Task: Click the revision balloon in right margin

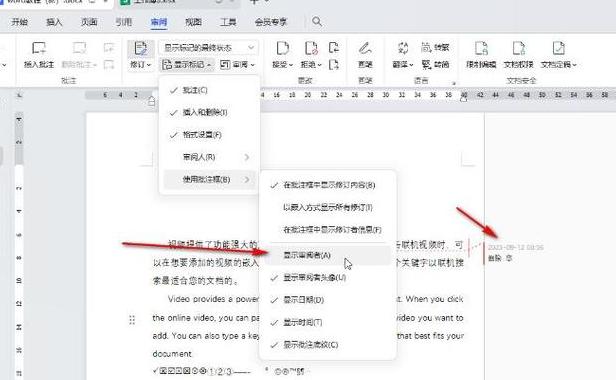Action: tap(515, 253)
